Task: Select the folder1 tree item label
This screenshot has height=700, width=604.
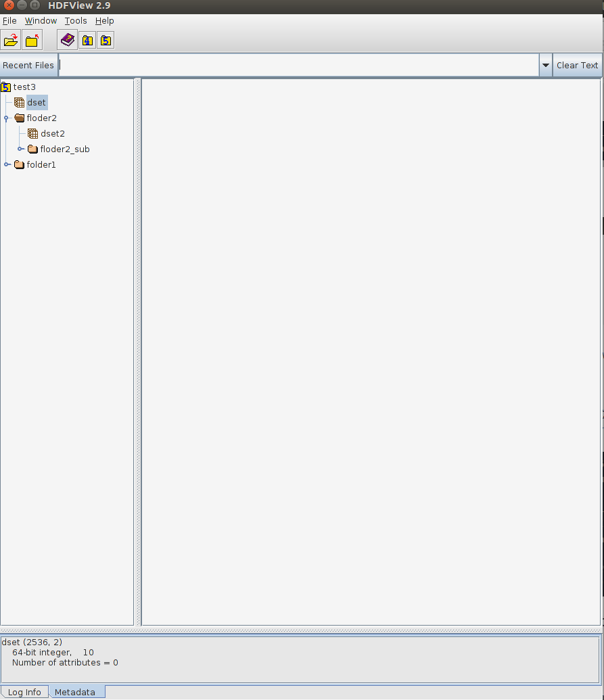Action: pyautogui.click(x=41, y=165)
